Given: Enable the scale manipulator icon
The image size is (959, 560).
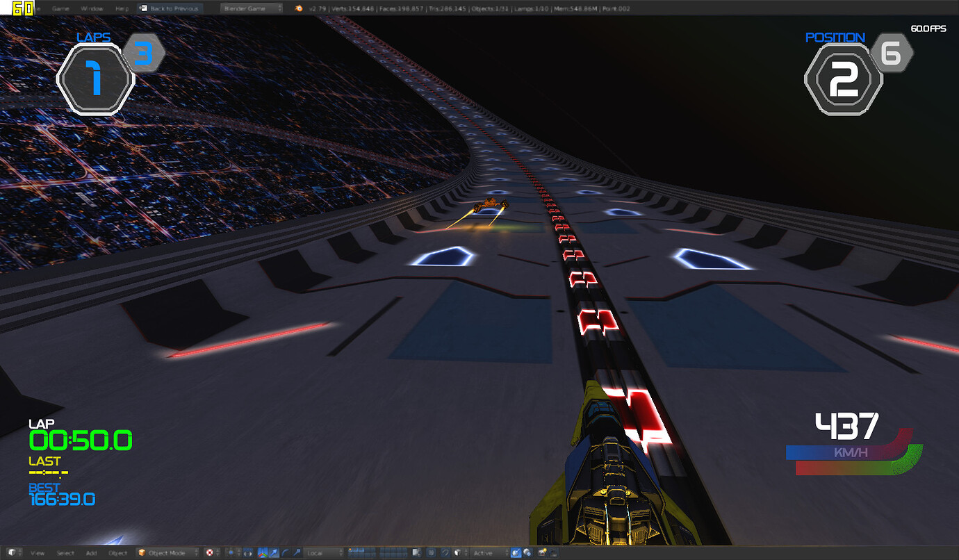Looking at the screenshot, I should (297, 553).
